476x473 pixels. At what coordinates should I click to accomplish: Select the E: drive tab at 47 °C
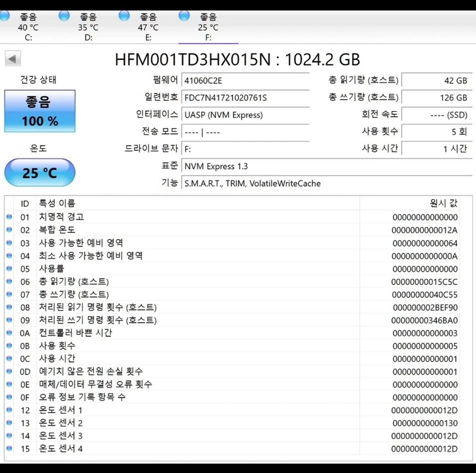pyautogui.click(x=148, y=26)
